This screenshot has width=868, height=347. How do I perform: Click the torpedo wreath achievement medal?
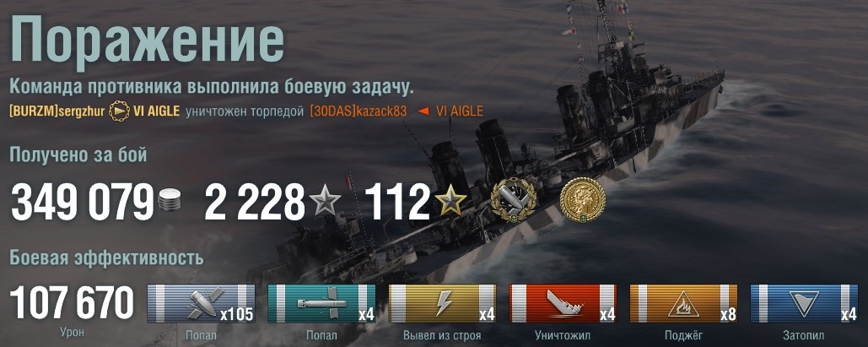tap(513, 200)
